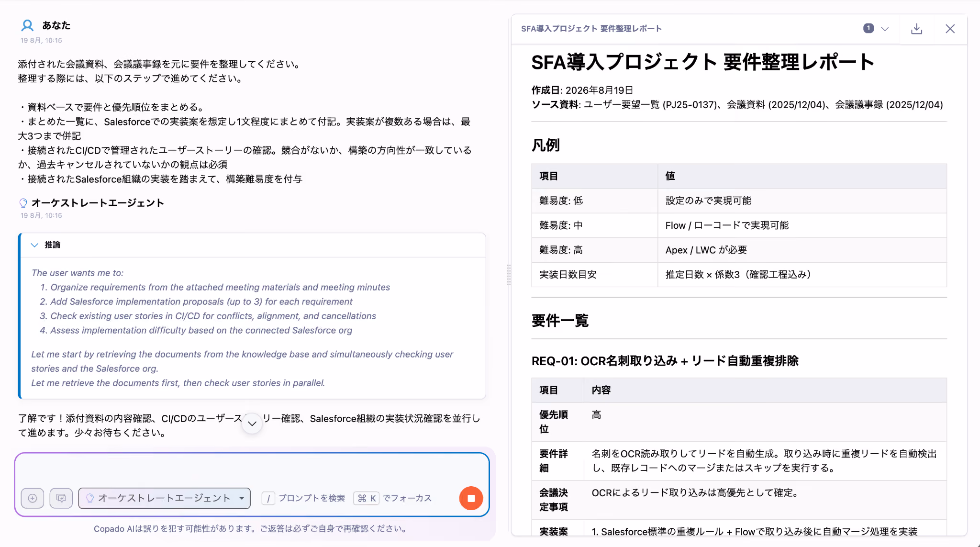Click the 優先順位 row label
Screen dimensions: 980x547
(558, 422)
